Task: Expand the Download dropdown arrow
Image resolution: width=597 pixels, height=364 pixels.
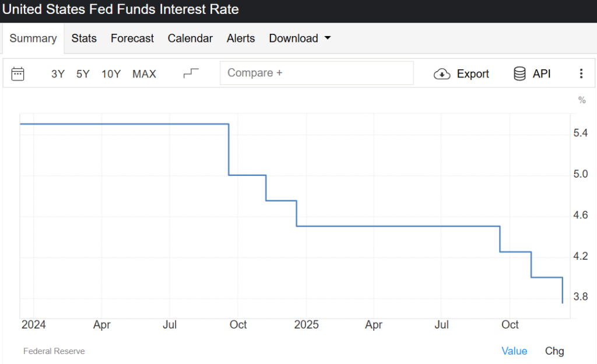Action: (x=327, y=38)
